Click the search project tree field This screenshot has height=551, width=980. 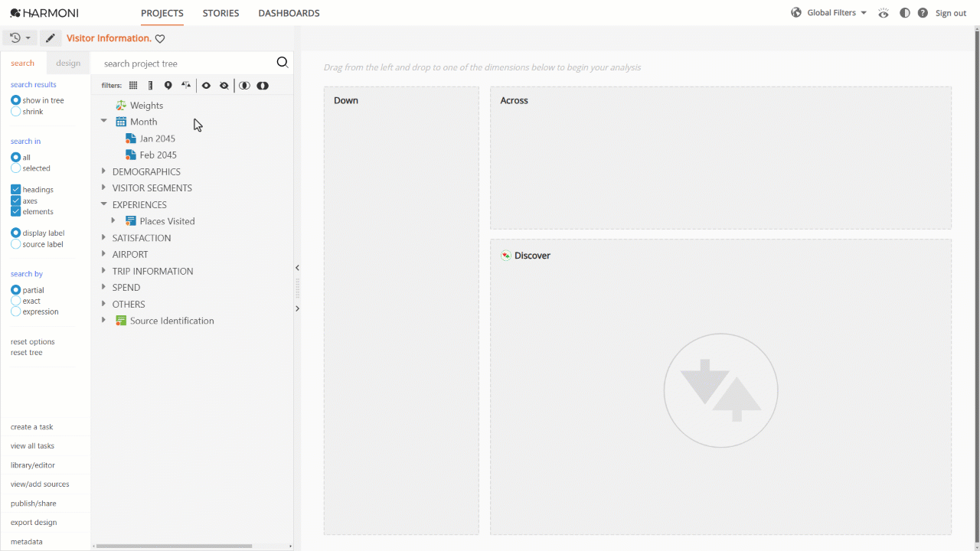click(184, 64)
